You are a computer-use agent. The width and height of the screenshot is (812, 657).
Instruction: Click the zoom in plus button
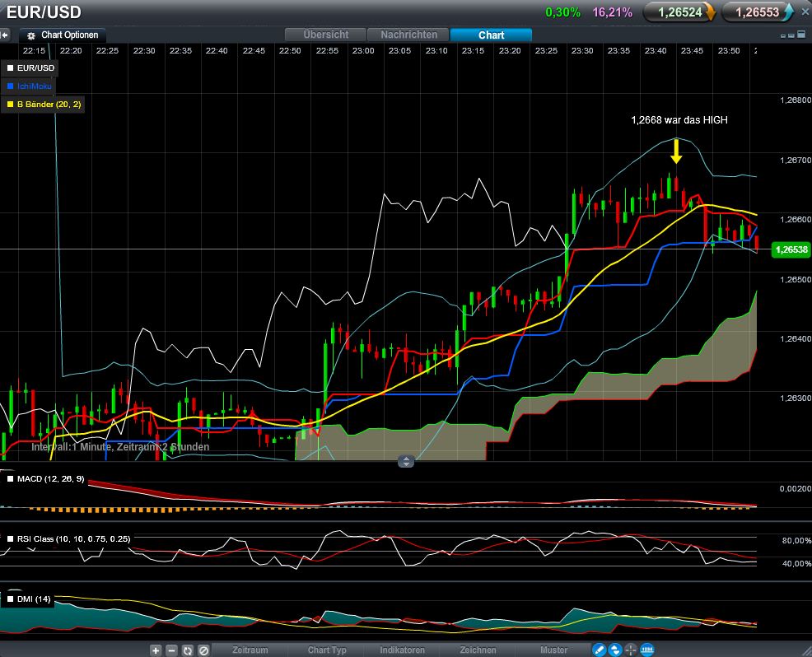point(156,650)
